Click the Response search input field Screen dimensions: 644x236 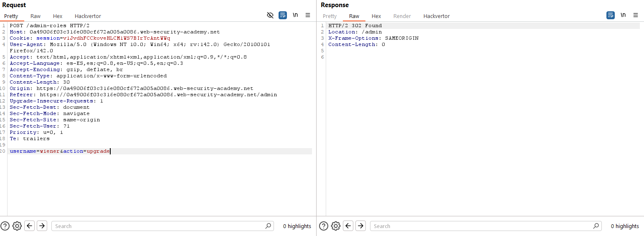pos(482,226)
